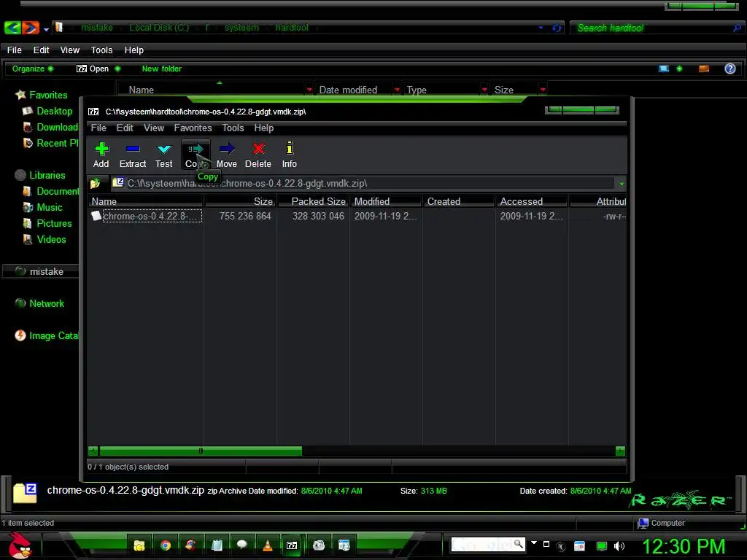
Task: Expand the Open button's dropdown arrow
Action: [x=117, y=69]
